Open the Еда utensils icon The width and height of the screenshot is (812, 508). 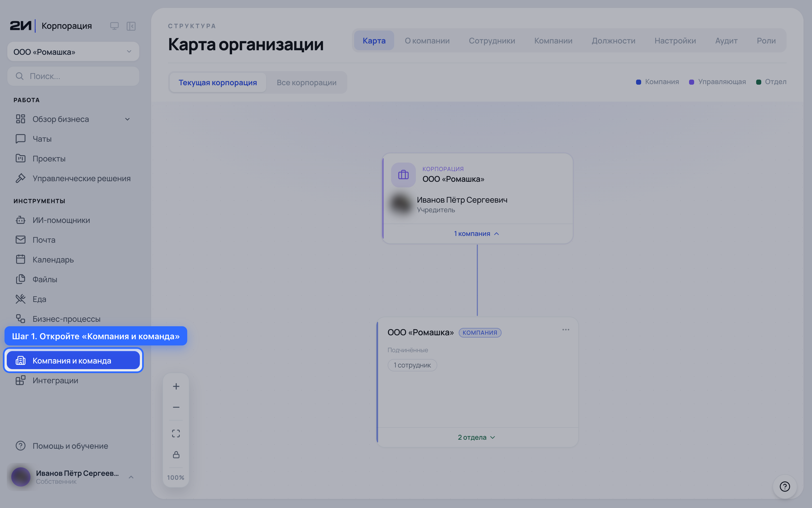21,299
